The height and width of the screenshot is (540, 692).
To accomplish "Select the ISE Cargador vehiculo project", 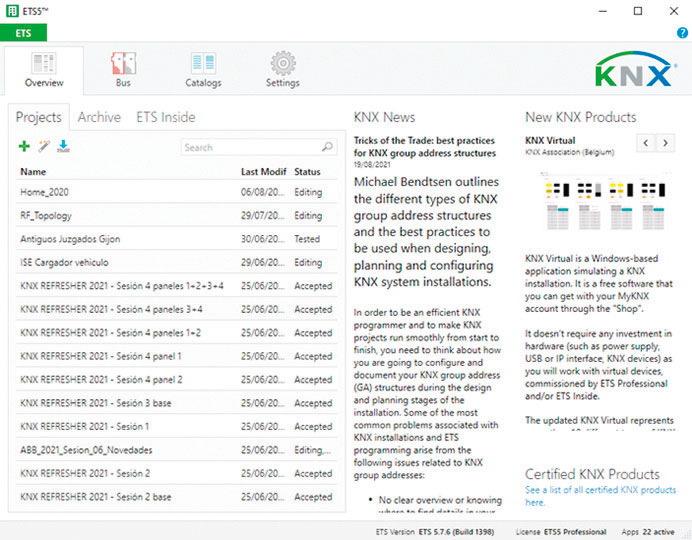I will [177, 262].
